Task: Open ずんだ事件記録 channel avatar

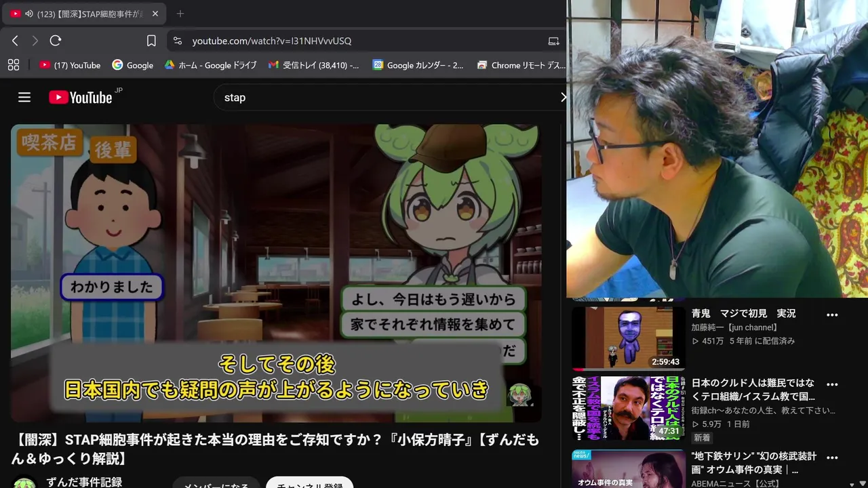Action: pos(24,483)
